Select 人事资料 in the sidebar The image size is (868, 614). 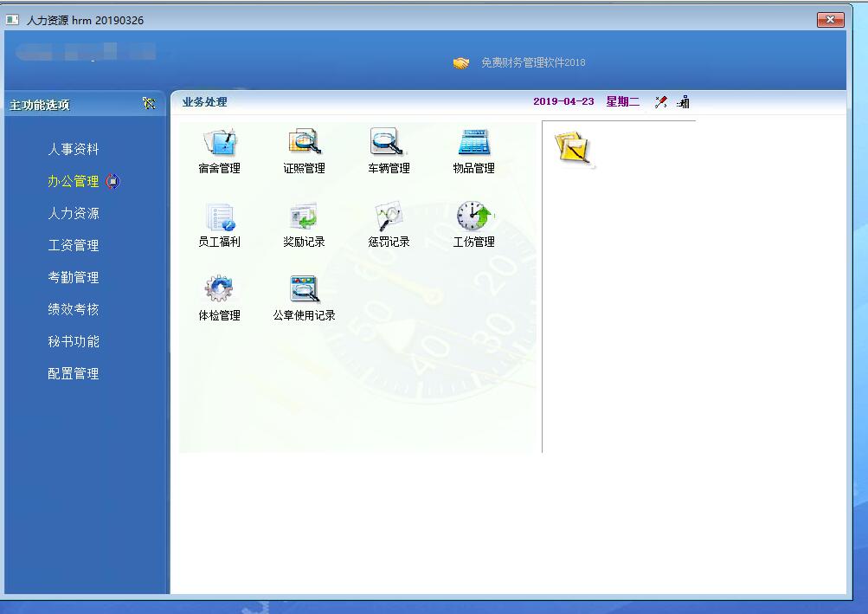pos(73,149)
